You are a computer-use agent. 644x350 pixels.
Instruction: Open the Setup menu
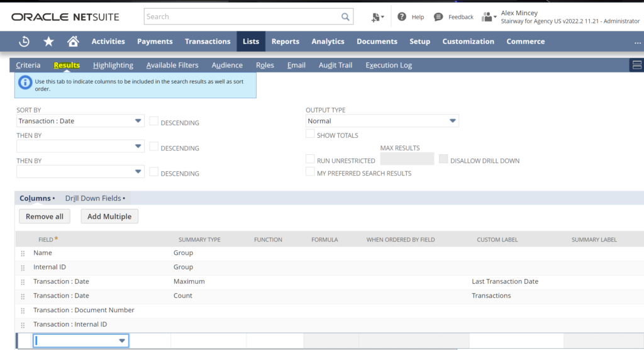pyautogui.click(x=419, y=41)
